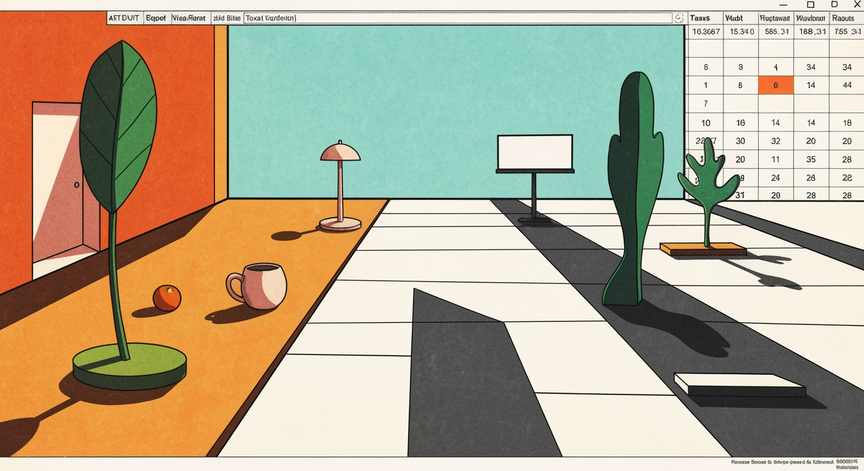Click the long text input field in toolbar
The width and height of the screenshot is (864, 471).
pyautogui.click(x=457, y=18)
